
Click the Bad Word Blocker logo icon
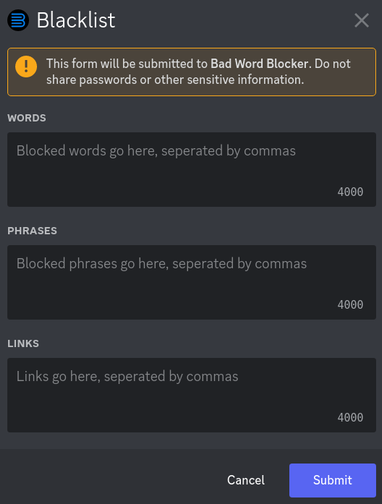(18, 20)
